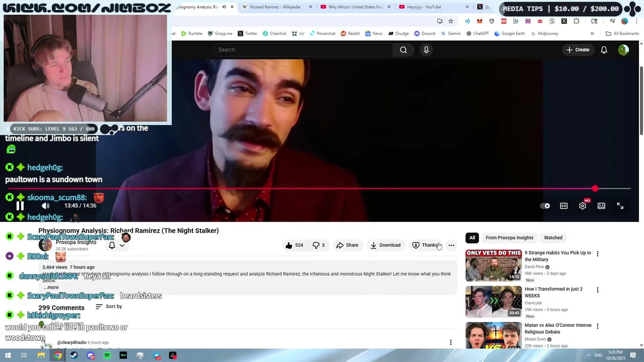The width and height of the screenshot is (644, 362).
Task: Mute the tab with the audio speaker icon
Action: [224, 7]
